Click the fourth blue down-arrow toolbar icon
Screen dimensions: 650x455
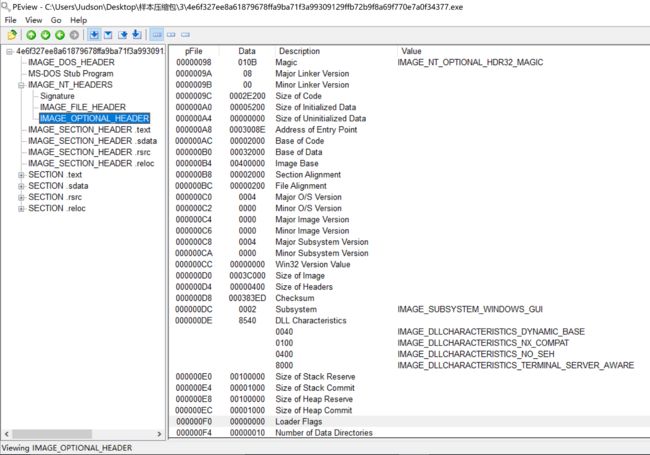[137, 35]
